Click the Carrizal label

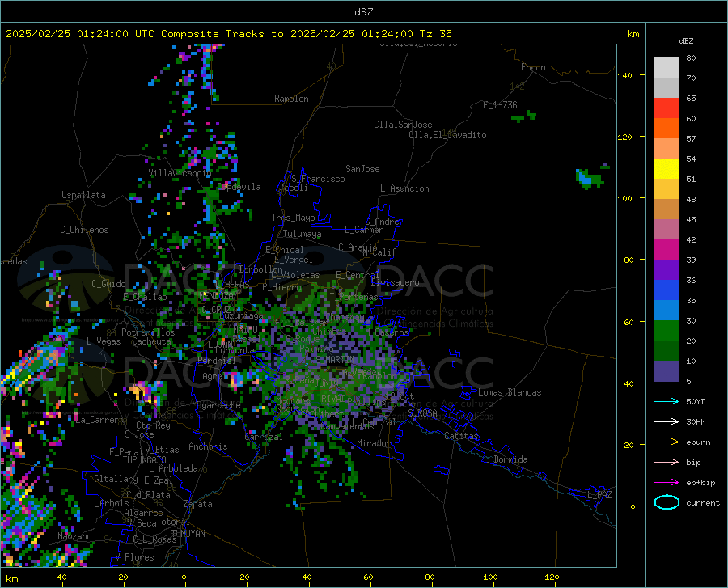(263, 437)
